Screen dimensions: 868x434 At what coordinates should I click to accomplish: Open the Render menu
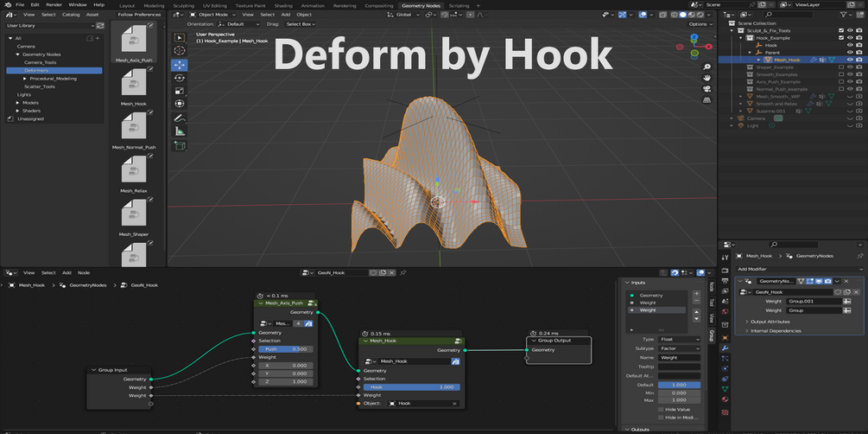click(54, 4)
